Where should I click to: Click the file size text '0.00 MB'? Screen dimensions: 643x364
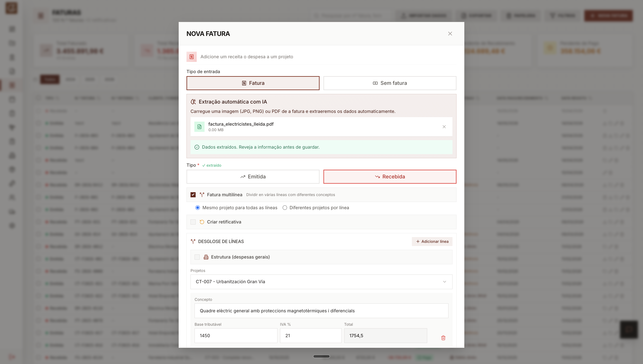pyautogui.click(x=216, y=130)
